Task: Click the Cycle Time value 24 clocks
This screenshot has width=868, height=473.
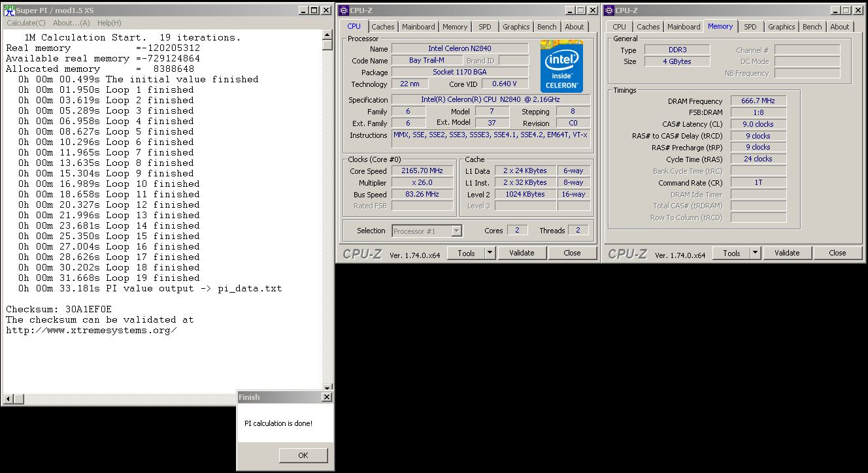Action: click(x=758, y=159)
